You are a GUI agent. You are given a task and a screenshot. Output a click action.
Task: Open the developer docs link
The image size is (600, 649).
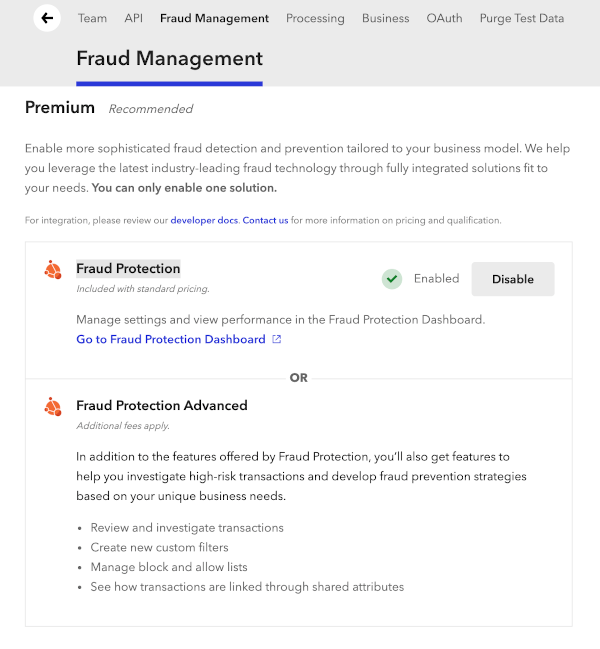click(x=205, y=220)
